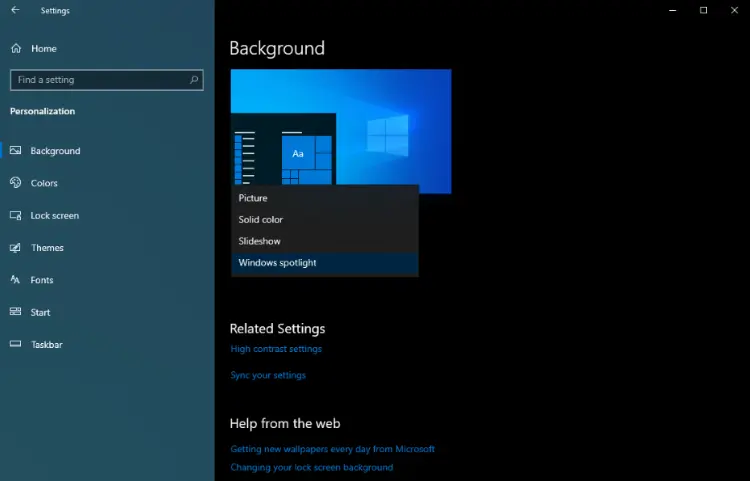750x481 pixels.
Task: Close the Settings window
Action: point(734,10)
